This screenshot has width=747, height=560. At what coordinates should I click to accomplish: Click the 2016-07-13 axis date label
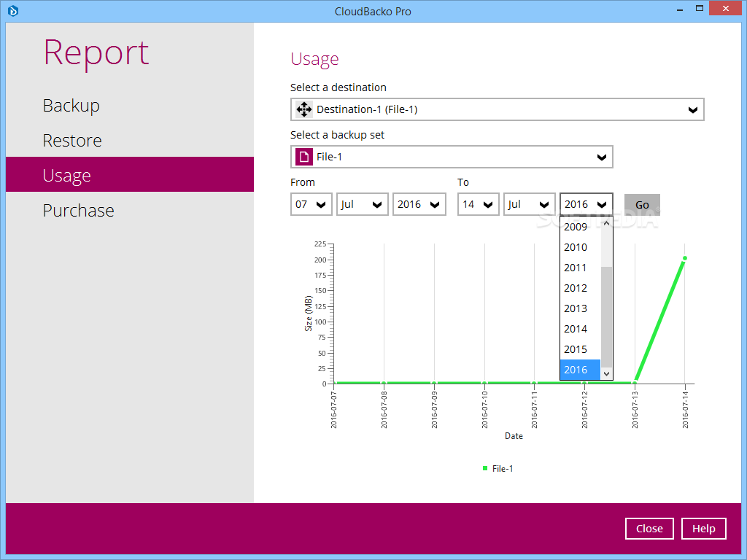[x=635, y=410]
